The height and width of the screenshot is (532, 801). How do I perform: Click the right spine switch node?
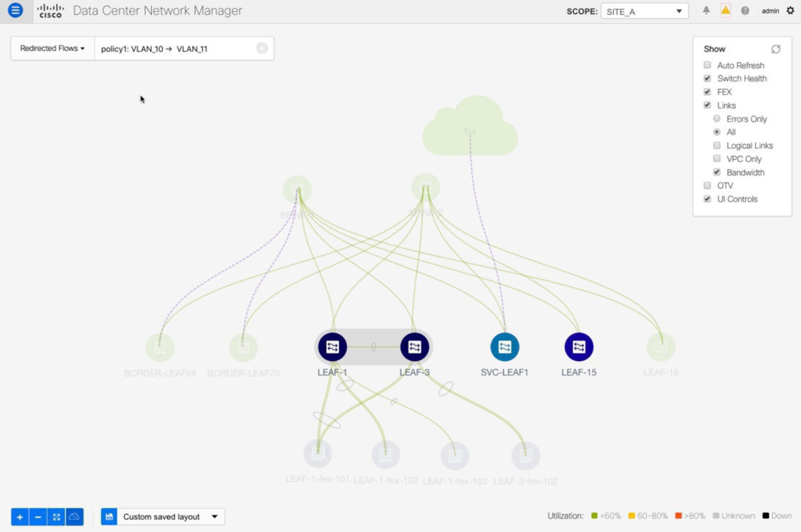point(425,187)
